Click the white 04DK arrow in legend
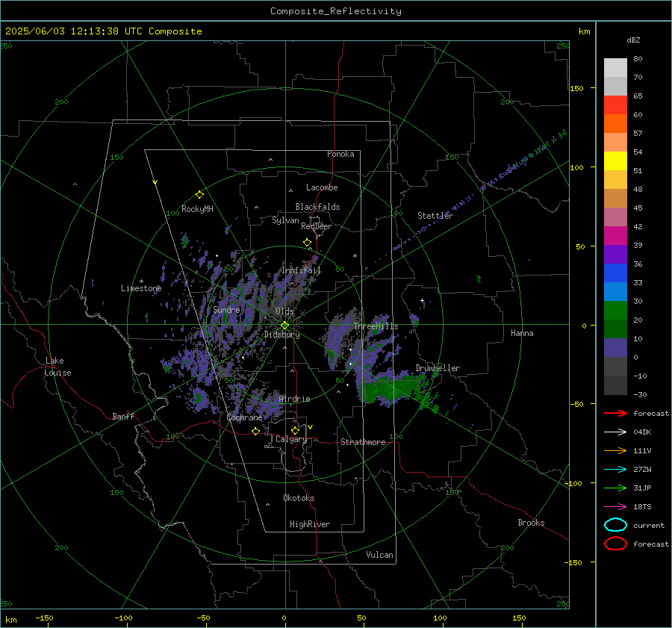 pyautogui.click(x=615, y=432)
